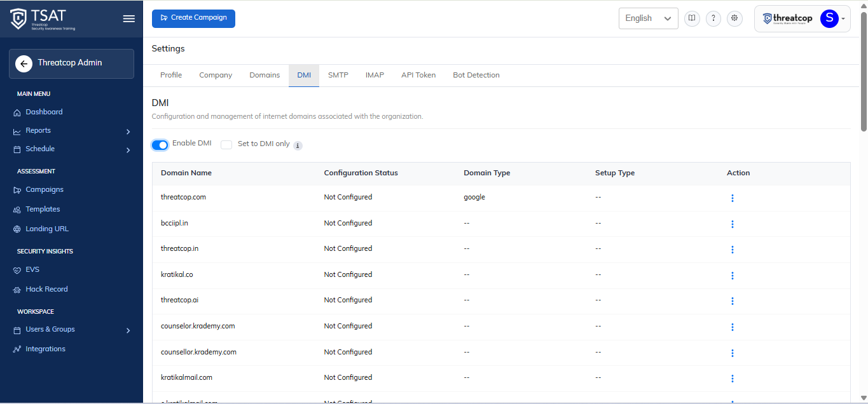The width and height of the screenshot is (868, 404).
Task: Click the info icon next to Set to DMI only
Action: [298, 145]
